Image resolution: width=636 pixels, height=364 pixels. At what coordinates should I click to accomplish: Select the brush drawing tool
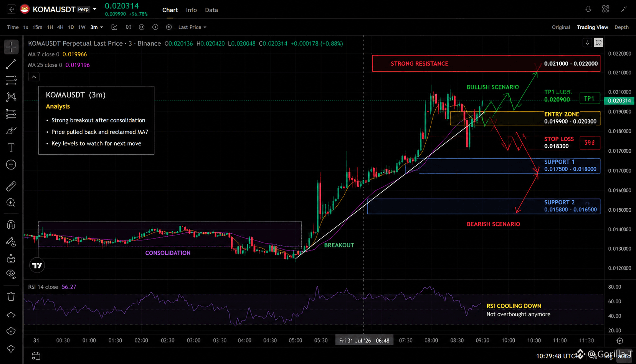click(11, 131)
